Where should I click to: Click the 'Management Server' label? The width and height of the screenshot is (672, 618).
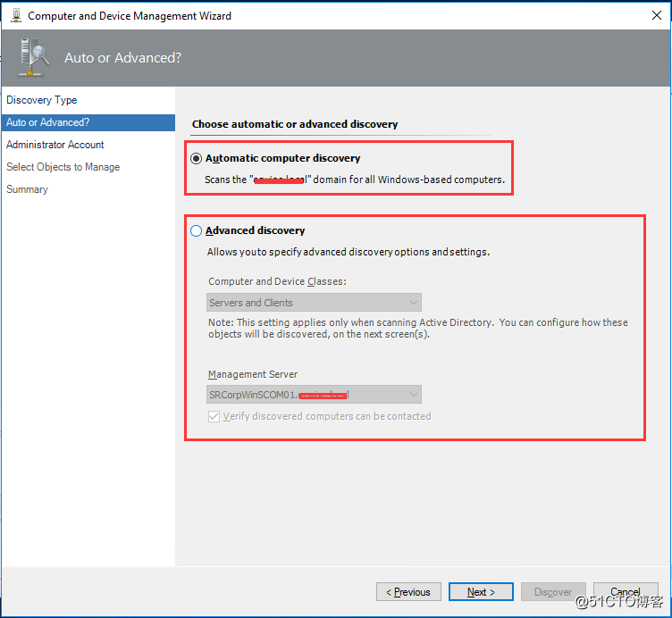[x=253, y=374]
